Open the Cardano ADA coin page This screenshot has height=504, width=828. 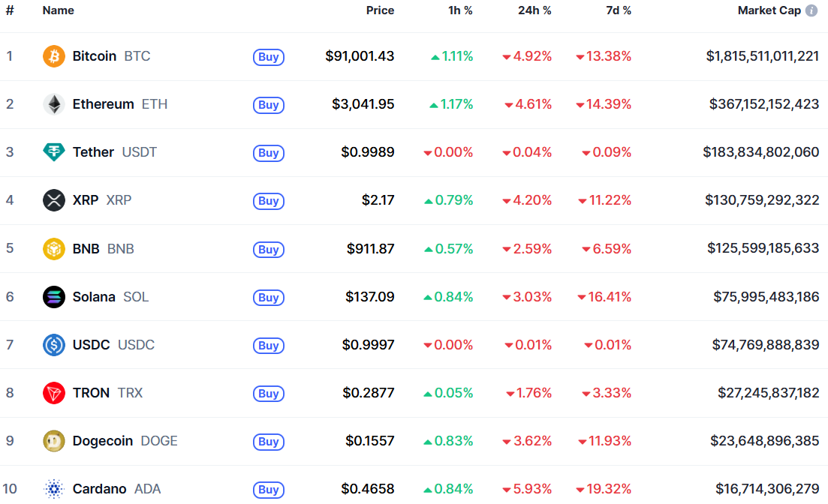point(99,489)
